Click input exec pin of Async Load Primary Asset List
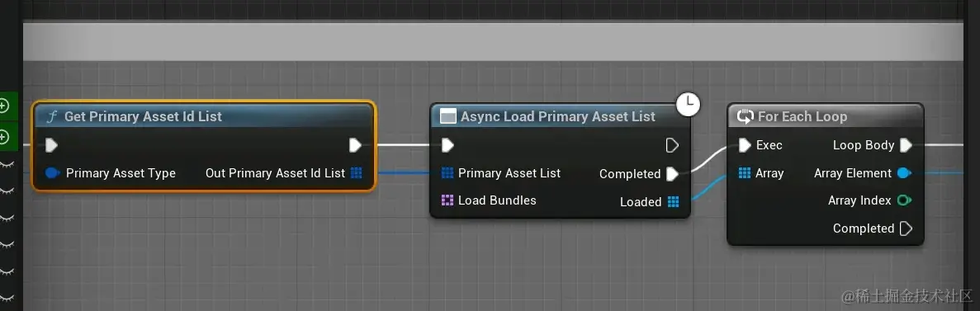Image resolution: width=980 pixels, height=311 pixels. pos(447,145)
